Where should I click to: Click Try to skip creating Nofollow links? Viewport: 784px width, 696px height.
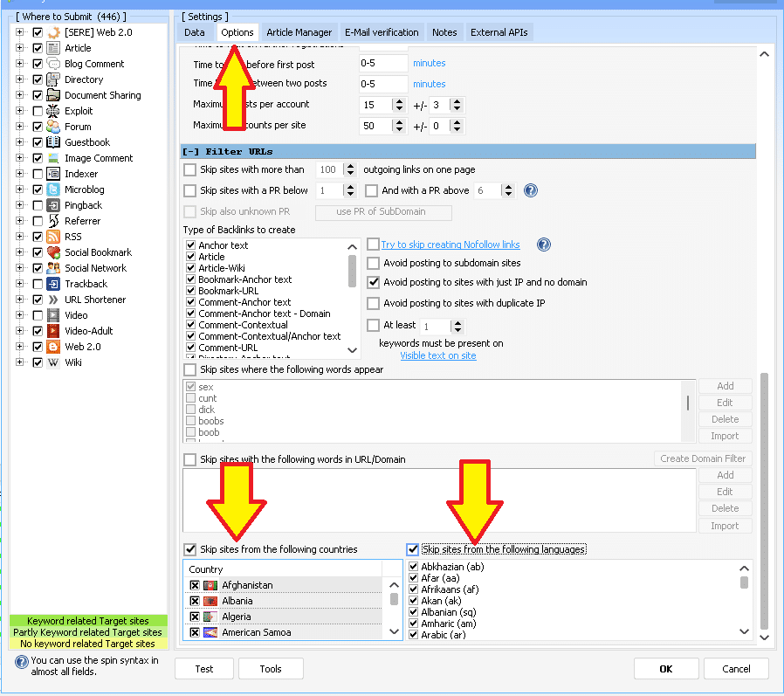coord(450,245)
